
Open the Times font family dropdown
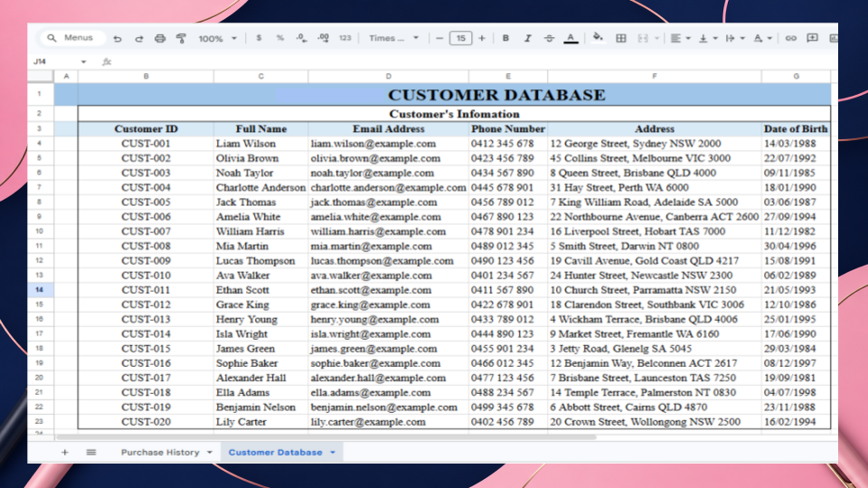coord(393,38)
